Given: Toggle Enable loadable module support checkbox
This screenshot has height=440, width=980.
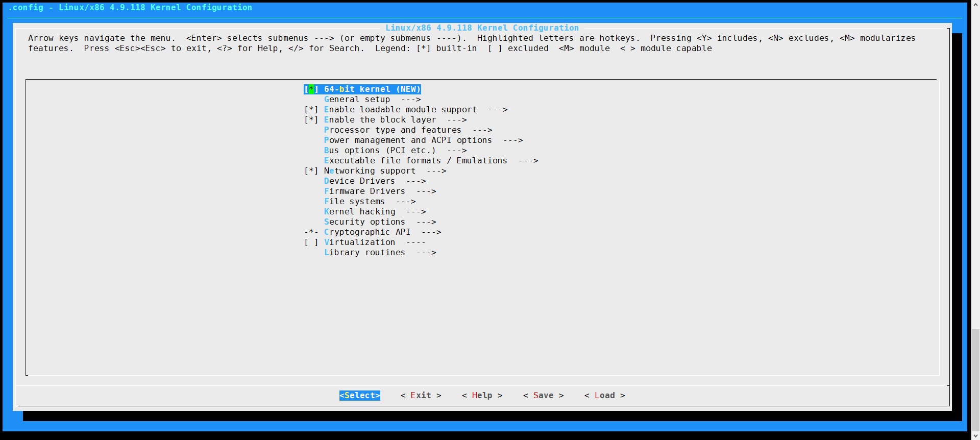Looking at the screenshot, I should tap(311, 110).
